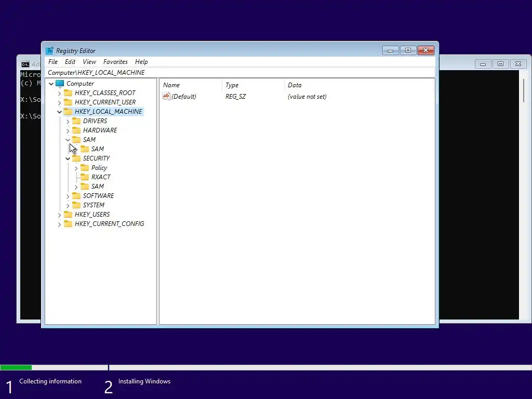The image size is (532, 399).
Task: Click the Type column header
Action: [x=253, y=85]
